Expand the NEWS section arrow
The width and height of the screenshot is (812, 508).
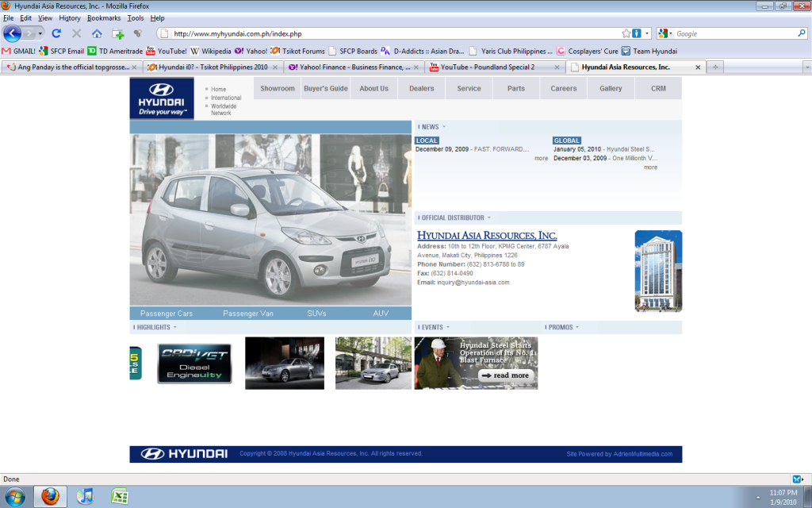click(444, 127)
